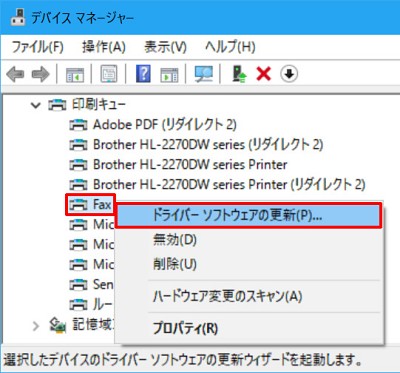Choose ドライバー ソフトウェアの更新(P) from context menu
Viewport: 400px width, 373px height.
248,216
